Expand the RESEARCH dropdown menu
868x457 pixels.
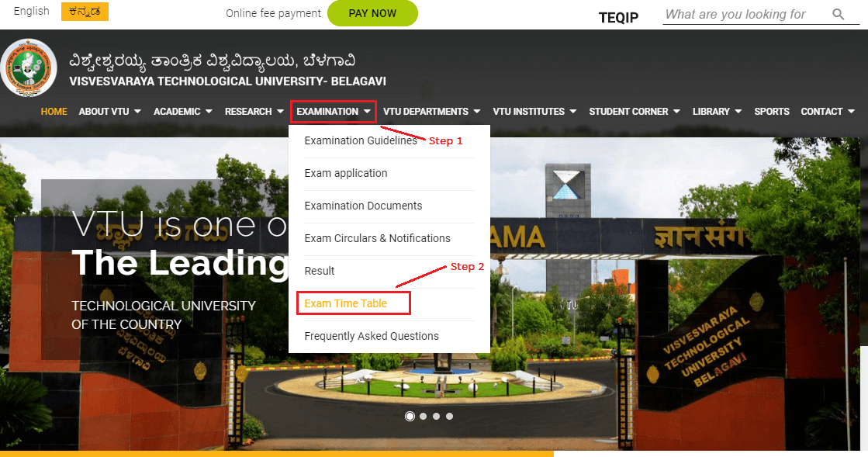[x=254, y=112]
